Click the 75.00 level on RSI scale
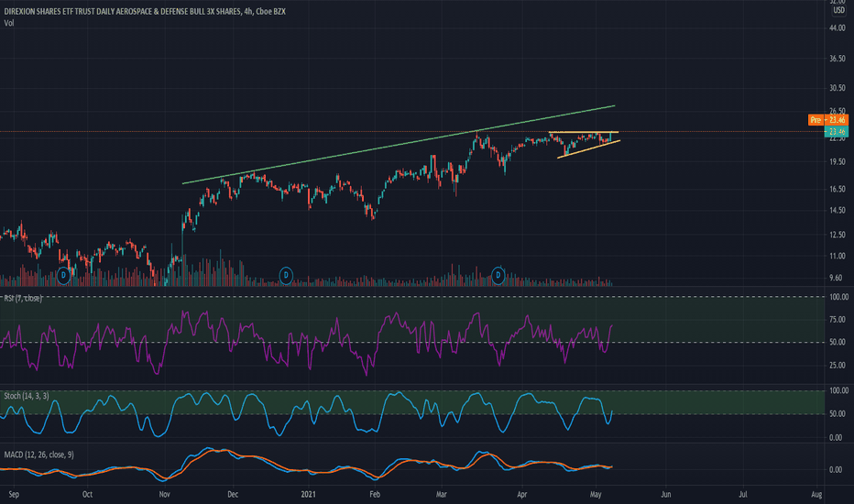The height and width of the screenshot is (504, 854). (838, 320)
